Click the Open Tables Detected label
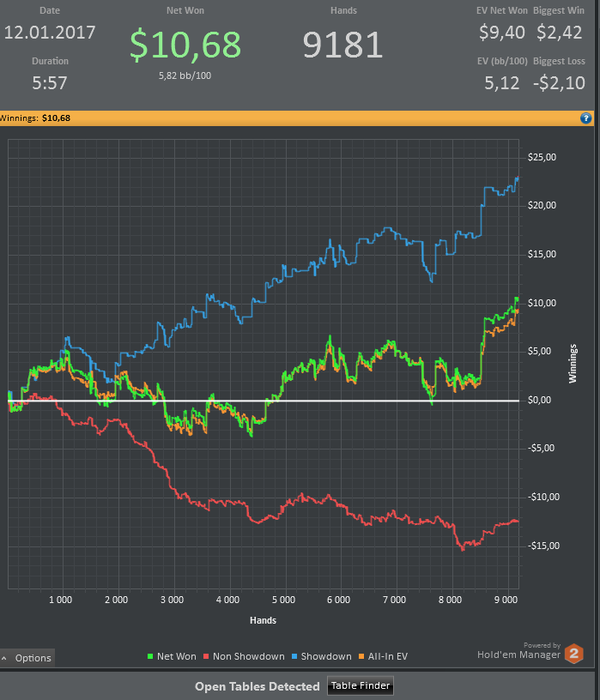Screen dimensions: 600x700 (257, 687)
